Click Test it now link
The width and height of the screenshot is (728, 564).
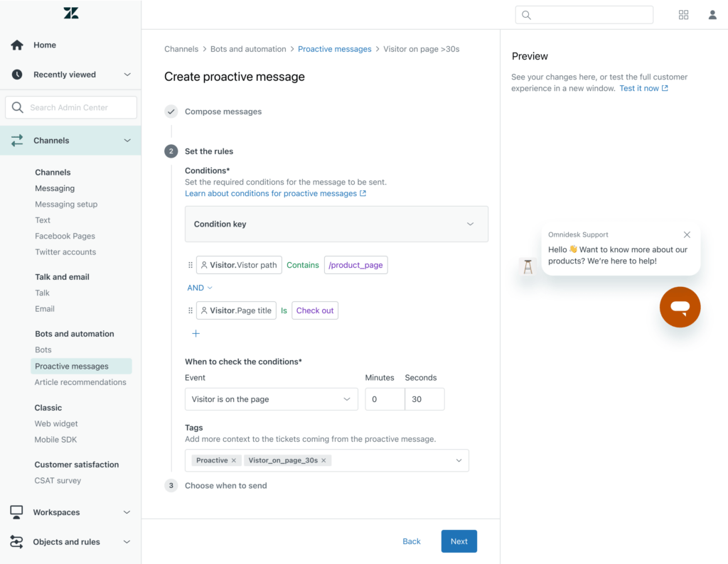point(639,88)
